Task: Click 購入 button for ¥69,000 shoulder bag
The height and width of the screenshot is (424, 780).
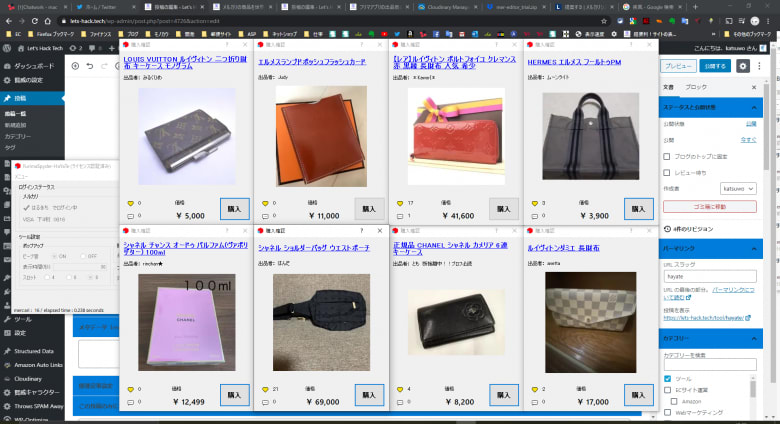Action: point(369,395)
